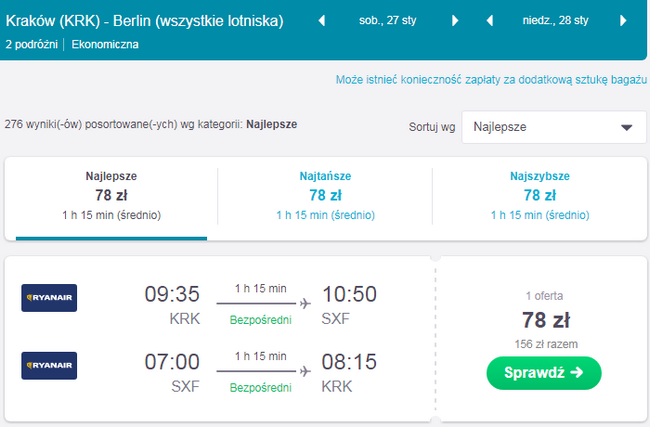The height and width of the screenshot is (427, 650).
Task: Click the Ryanair logo for 07:00 flight
Action: (x=49, y=366)
